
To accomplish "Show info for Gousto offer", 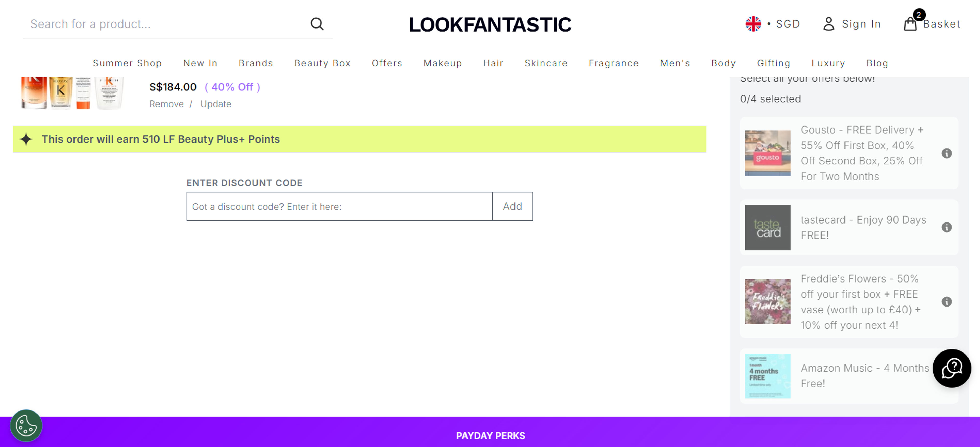I will pos(947,154).
